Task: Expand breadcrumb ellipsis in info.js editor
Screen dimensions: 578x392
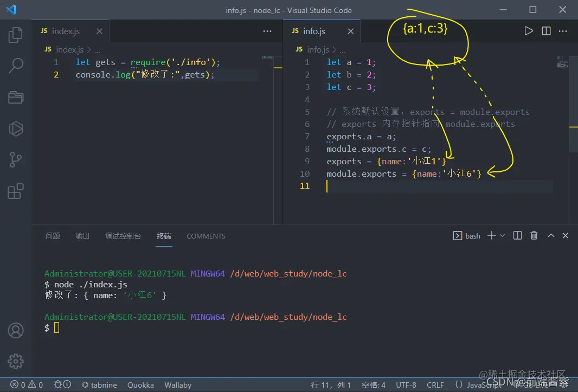Action: point(343,50)
